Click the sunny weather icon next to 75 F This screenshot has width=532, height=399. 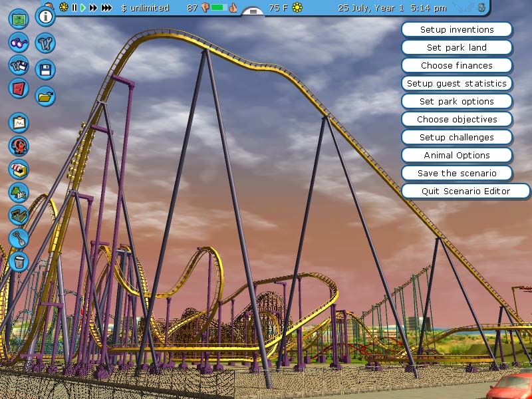click(x=297, y=7)
